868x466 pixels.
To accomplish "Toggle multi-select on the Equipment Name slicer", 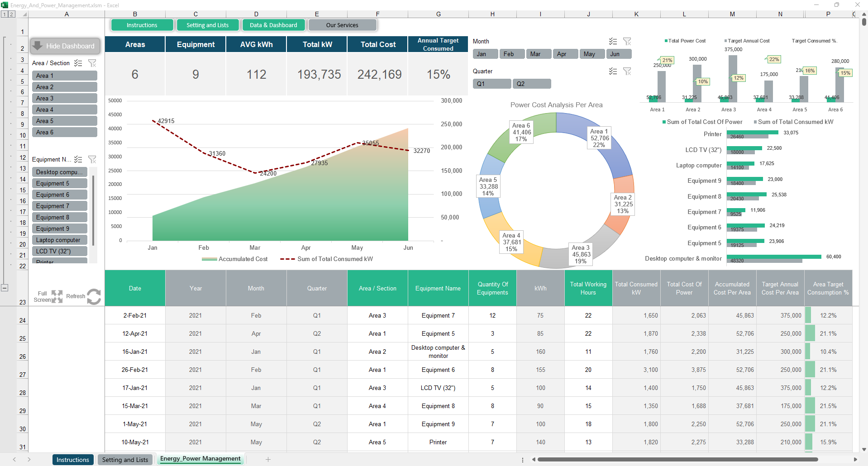I will (x=78, y=159).
